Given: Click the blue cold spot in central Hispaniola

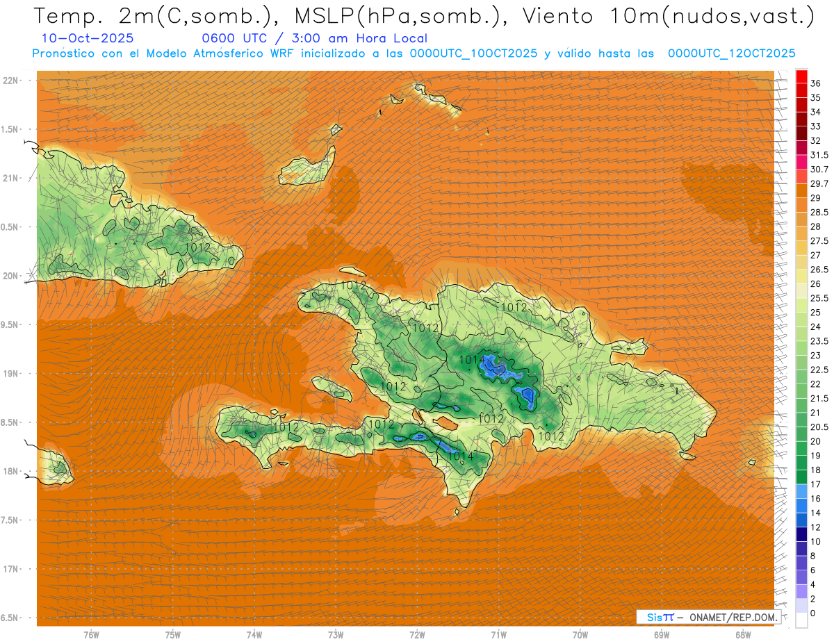Looking at the screenshot, I should pos(495,365).
